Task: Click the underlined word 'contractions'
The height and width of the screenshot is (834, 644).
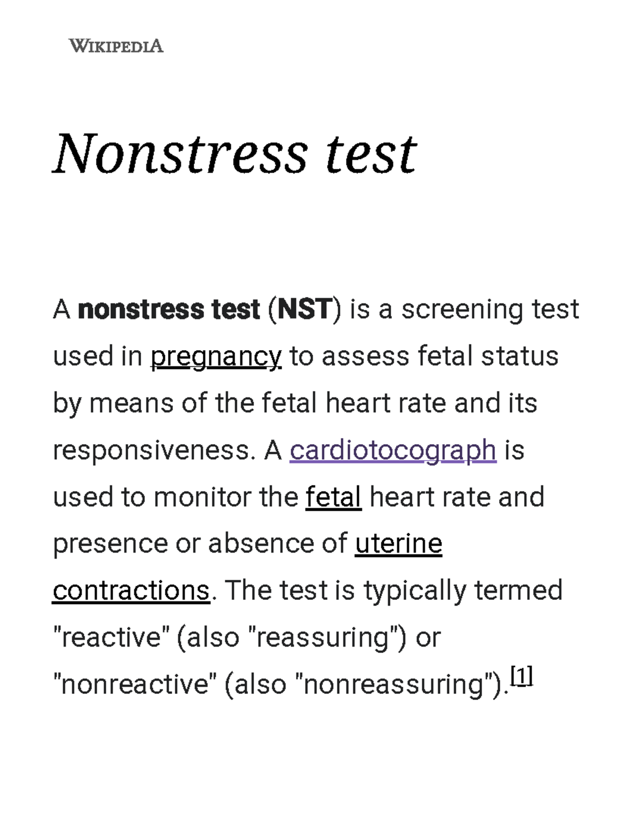Action: pos(131,591)
